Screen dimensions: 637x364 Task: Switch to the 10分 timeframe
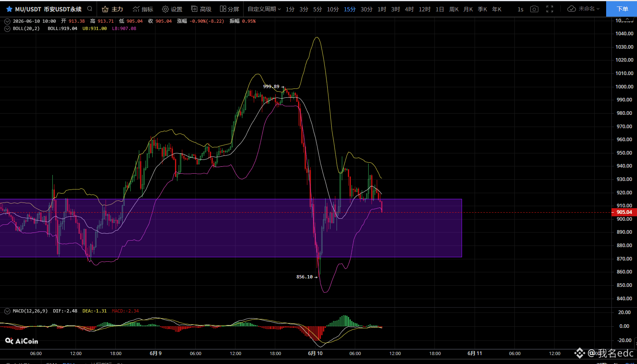[333, 9]
